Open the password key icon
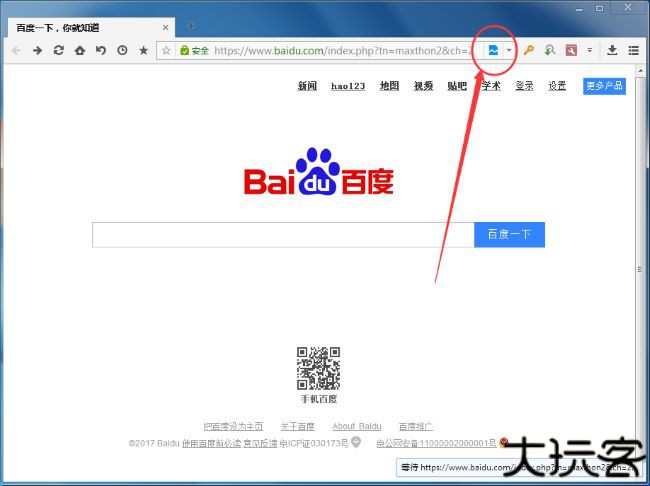This screenshot has height=486, width=650. click(x=528, y=51)
